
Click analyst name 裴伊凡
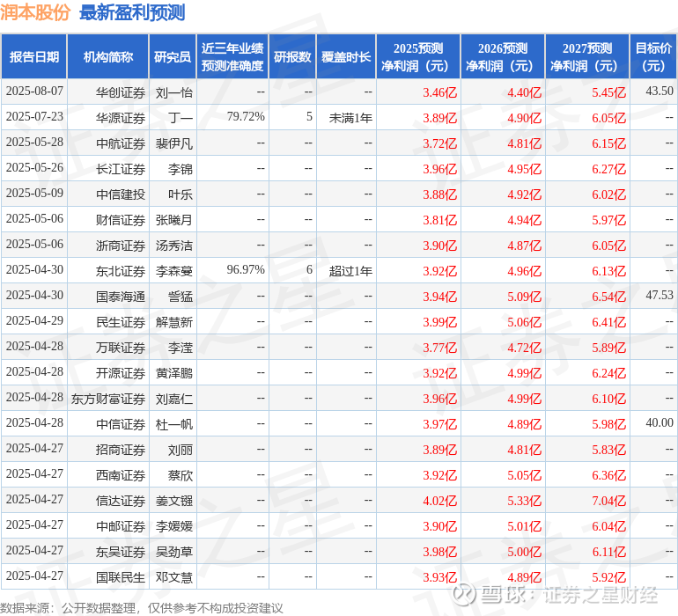pos(173,143)
